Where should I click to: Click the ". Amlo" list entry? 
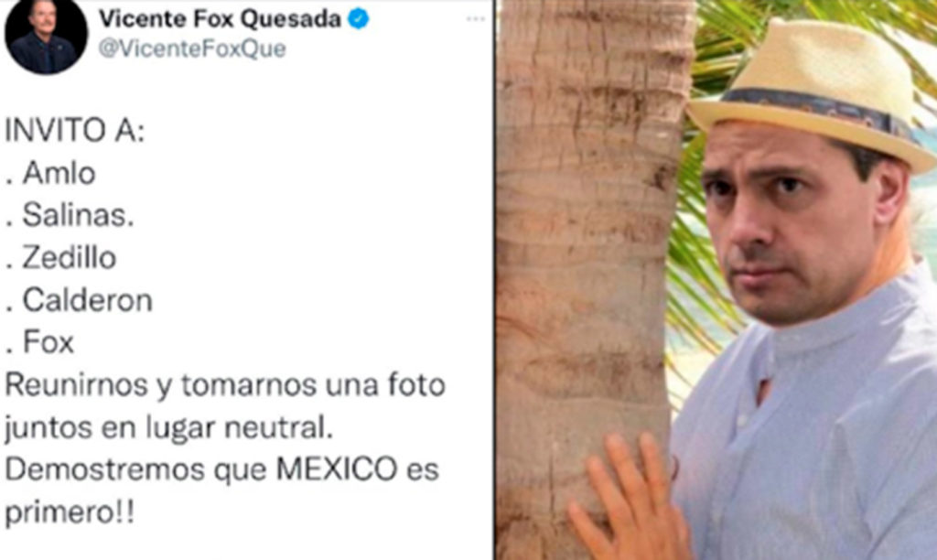click(51, 173)
